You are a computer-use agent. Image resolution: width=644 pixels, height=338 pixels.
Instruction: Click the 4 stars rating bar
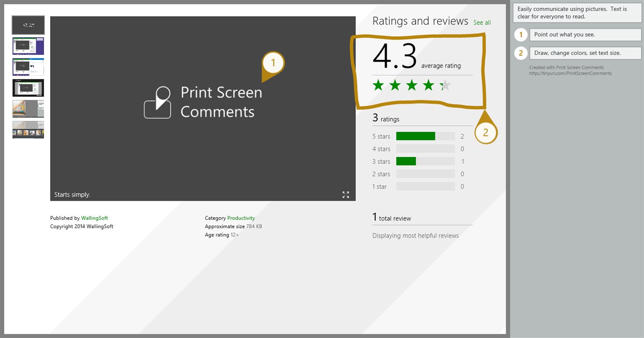[425, 149]
